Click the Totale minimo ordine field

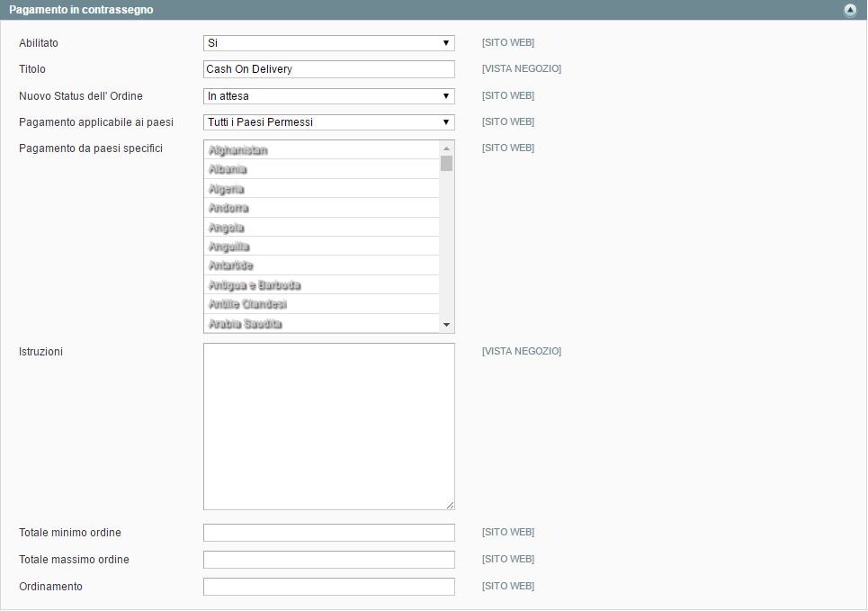click(x=328, y=532)
